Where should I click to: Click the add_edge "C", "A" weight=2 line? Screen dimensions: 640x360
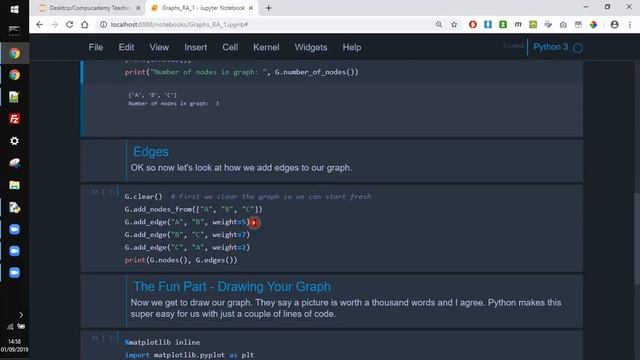pos(187,247)
